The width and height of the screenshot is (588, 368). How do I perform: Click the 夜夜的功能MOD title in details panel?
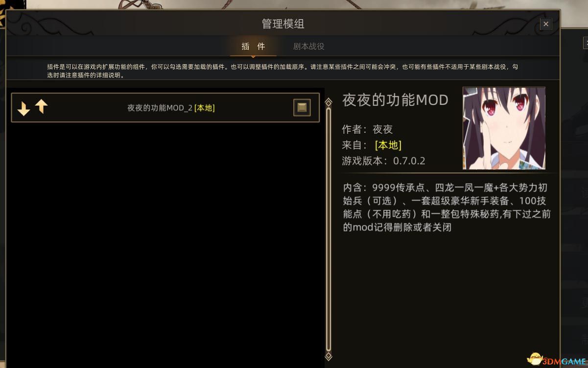[x=395, y=100]
